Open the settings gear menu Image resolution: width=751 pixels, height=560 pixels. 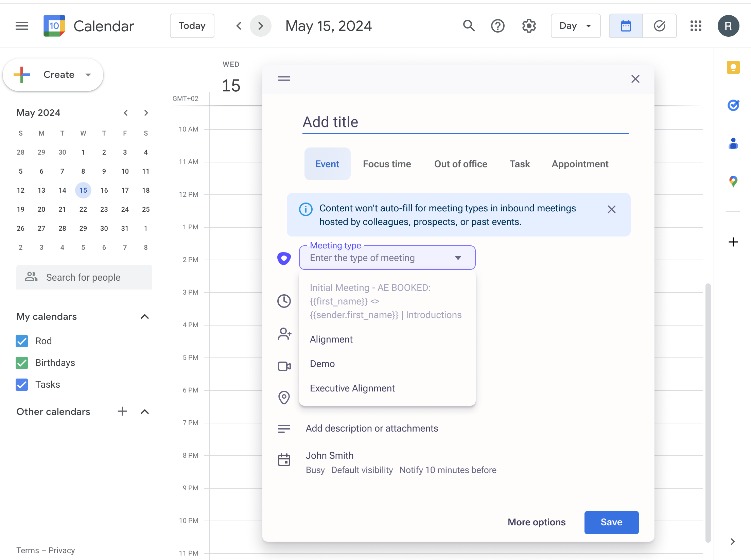[x=529, y=26]
